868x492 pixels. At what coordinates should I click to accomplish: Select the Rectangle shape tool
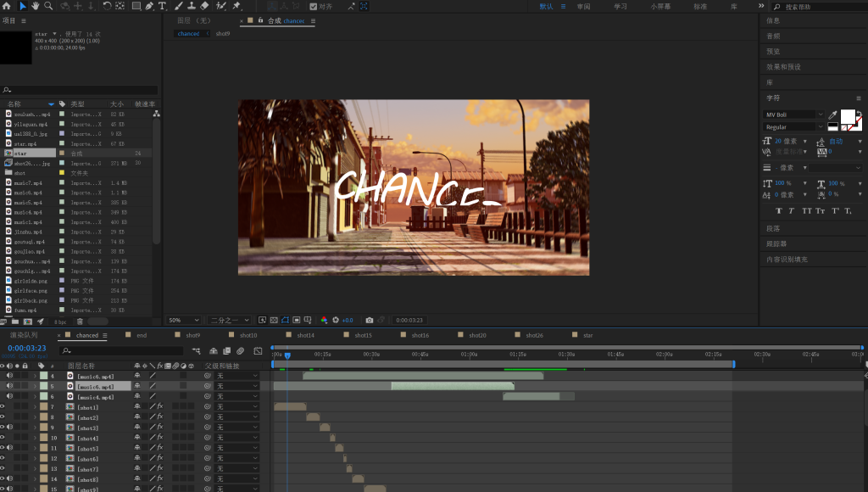pyautogui.click(x=136, y=6)
